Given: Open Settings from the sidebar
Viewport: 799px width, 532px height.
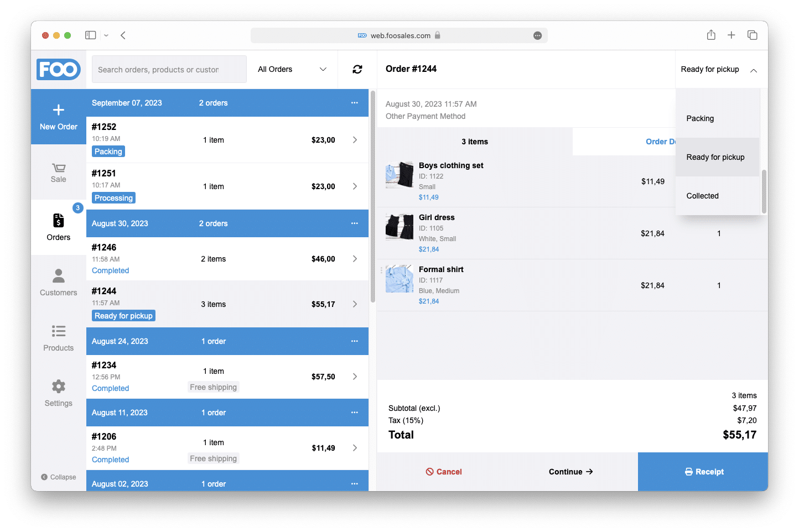Looking at the screenshot, I should coord(59,393).
